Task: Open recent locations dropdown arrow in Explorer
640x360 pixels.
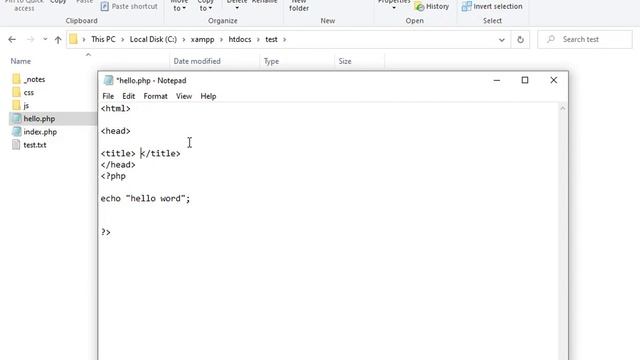Action: click(x=45, y=40)
